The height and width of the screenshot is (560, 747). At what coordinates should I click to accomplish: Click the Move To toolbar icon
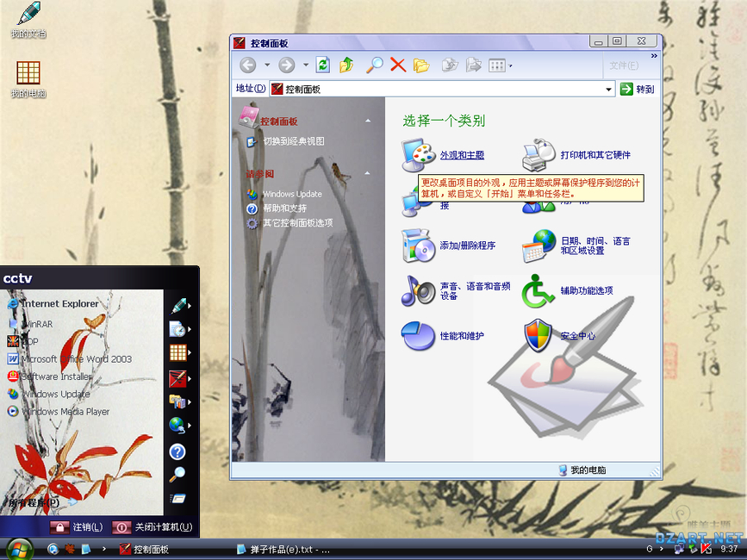point(450,65)
